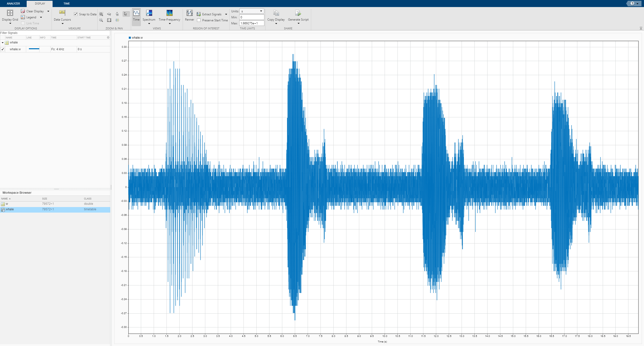Screen dimensions: 644x346
Task: Click the Time-Frequency view icon
Action: tap(169, 13)
